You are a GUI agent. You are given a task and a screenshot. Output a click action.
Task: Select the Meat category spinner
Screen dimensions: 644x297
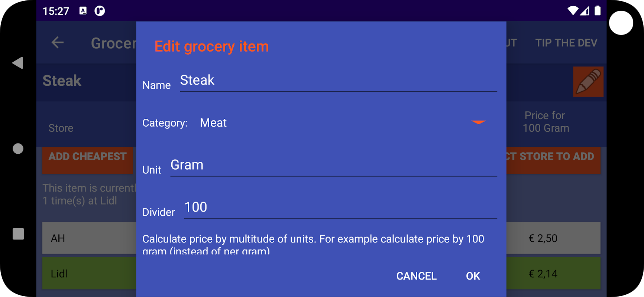[213, 123]
